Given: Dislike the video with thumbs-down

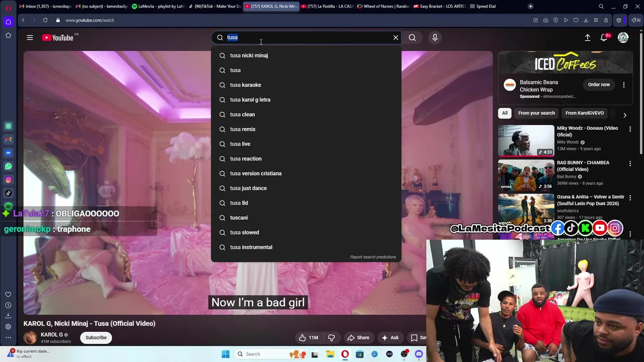Looking at the screenshot, I should tap(332, 338).
